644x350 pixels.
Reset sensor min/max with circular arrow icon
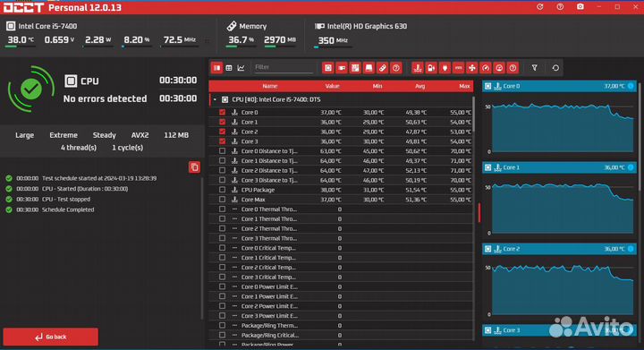555,68
